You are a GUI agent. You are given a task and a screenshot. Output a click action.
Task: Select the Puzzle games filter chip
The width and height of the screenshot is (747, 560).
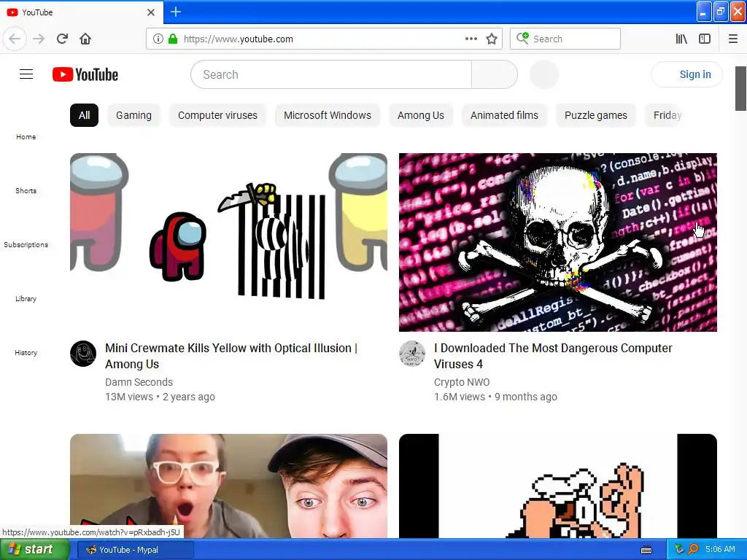click(595, 115)
